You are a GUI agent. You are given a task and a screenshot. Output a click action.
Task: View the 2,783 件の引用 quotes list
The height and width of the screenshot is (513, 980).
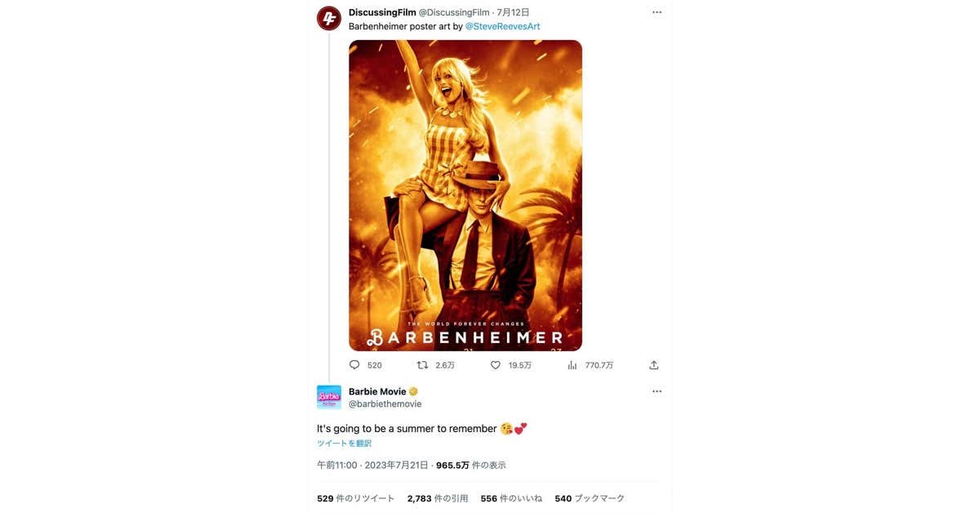(438, 498)
